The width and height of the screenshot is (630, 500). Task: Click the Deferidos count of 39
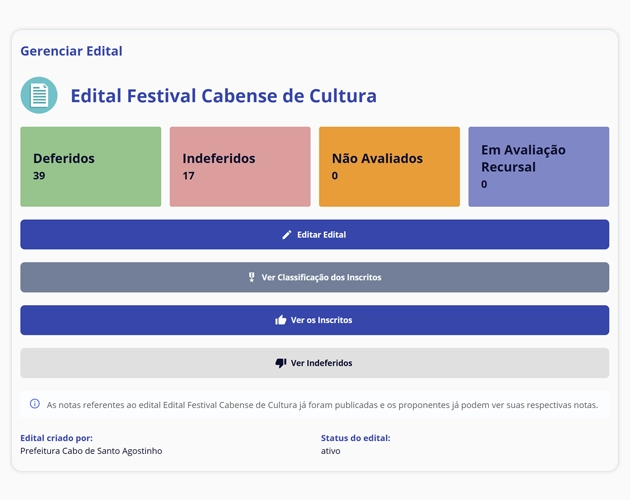[x=39, y=176]
